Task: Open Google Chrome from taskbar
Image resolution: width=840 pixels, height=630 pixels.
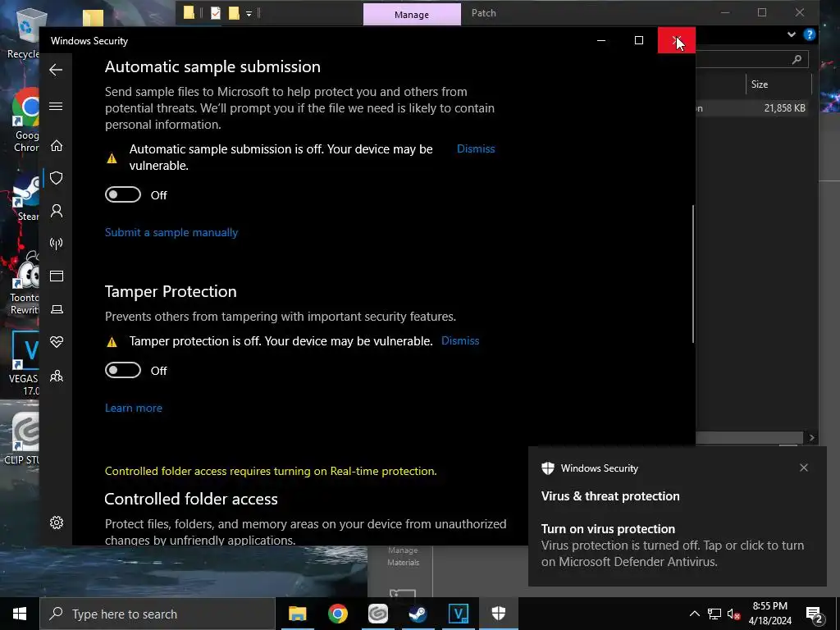Action: coord(337,614)
